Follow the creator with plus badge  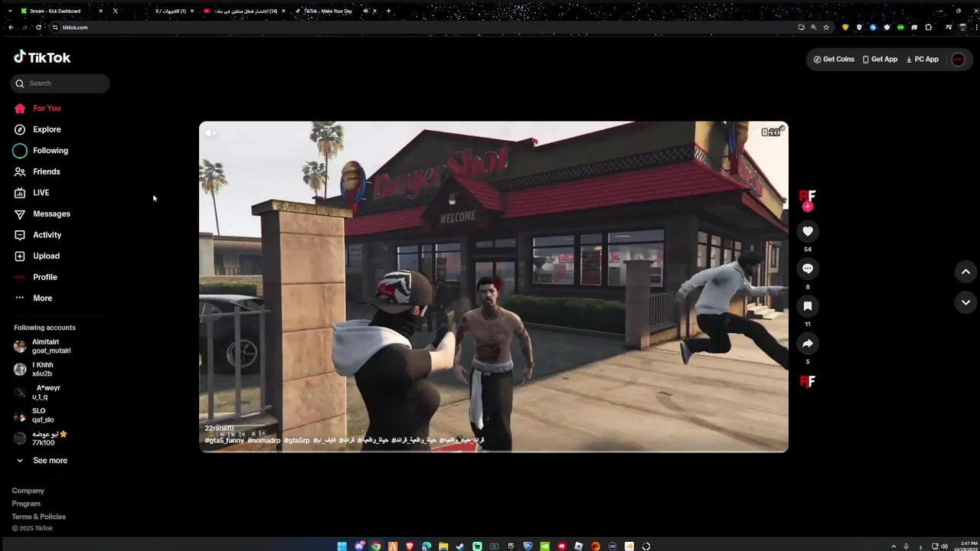click(808, 207)
